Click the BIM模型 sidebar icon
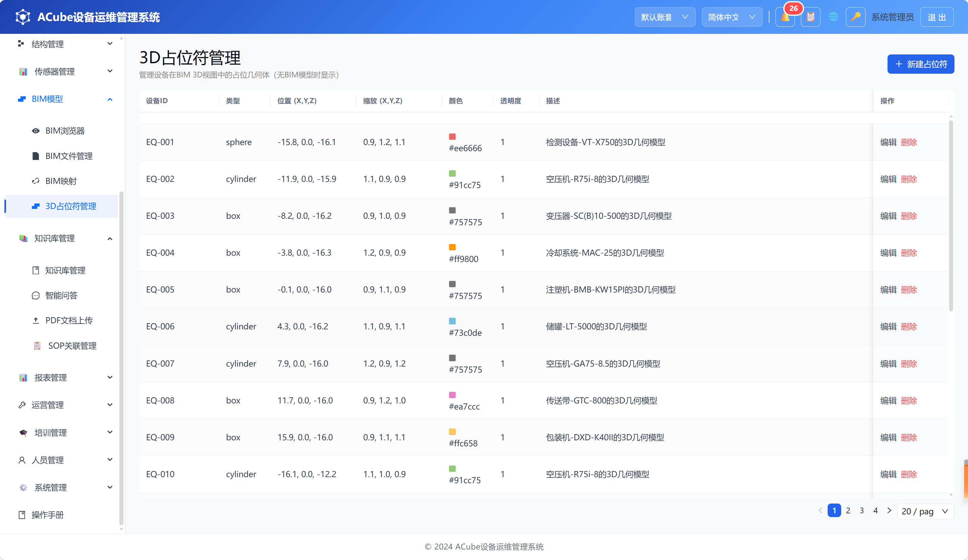The width and height of the screenshot is (968, 560). coord(22,99)
